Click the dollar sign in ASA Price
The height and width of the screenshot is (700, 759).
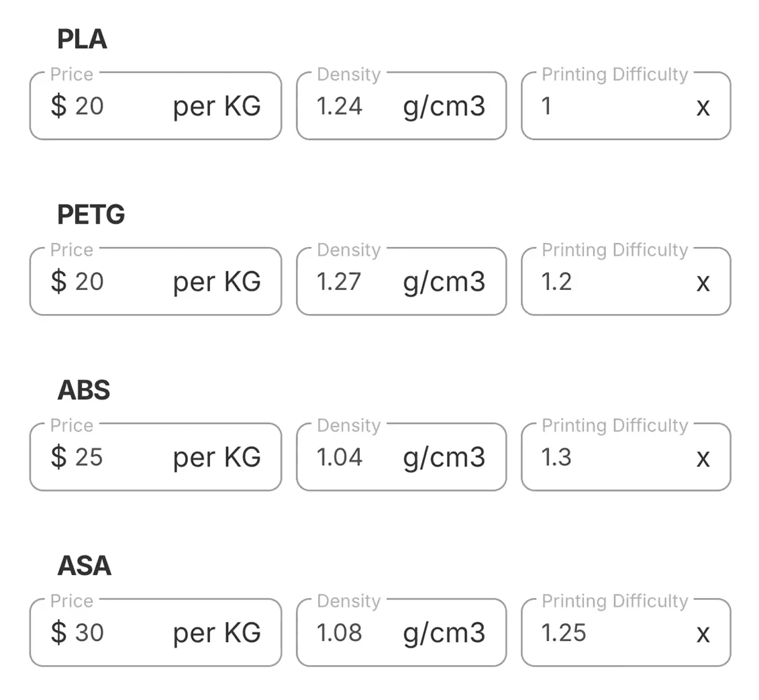[59, 633]
